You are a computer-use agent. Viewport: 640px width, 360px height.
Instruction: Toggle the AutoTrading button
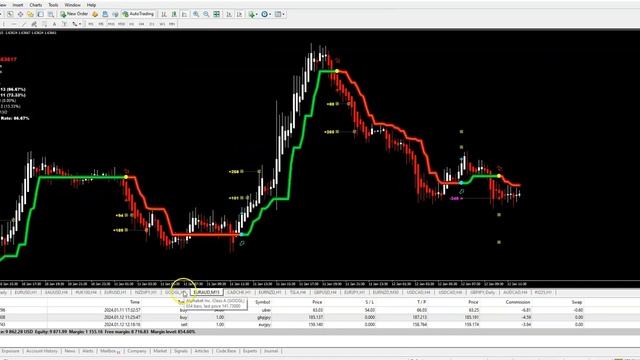coord(138,14)
